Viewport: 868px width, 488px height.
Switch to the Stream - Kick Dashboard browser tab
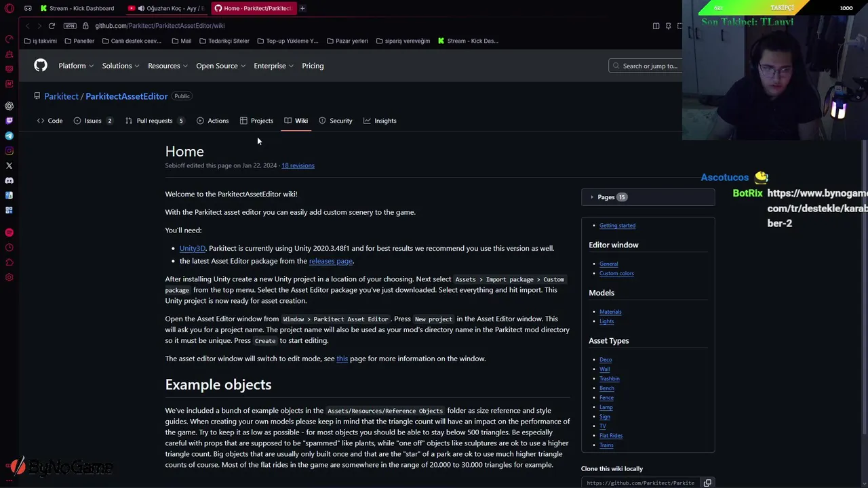coord(77,8)
